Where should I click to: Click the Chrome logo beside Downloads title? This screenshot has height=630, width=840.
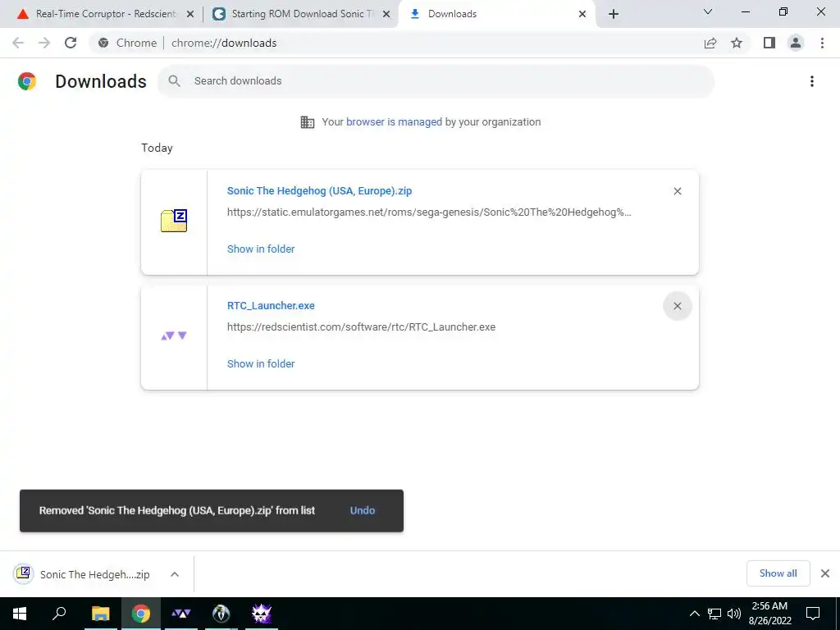tap(27, 81)
